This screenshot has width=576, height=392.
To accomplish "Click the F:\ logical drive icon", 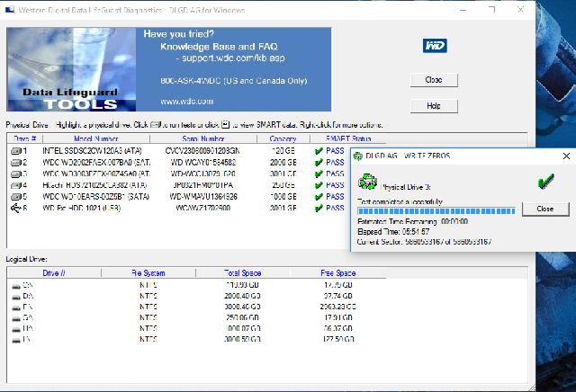I will pos(16,308).
